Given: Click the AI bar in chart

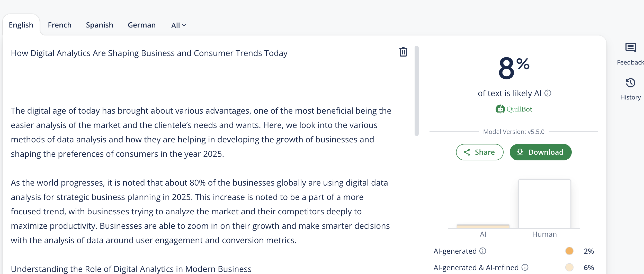Looking at the screenshot, I should point(483,226).
